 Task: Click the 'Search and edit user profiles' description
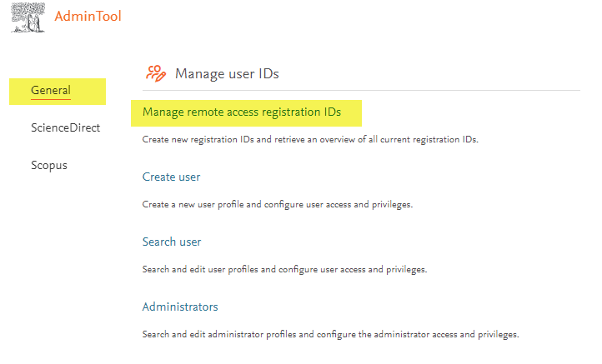pos(284,270)
